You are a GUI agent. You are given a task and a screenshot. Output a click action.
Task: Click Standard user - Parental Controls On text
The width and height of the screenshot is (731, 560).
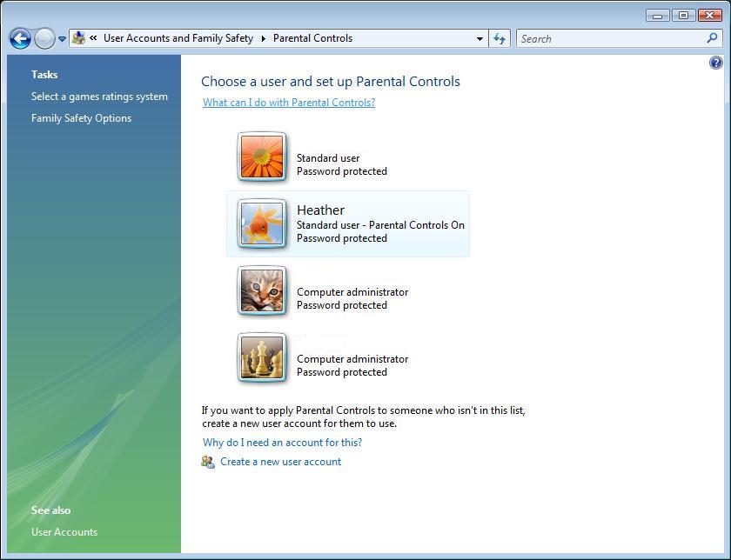tap(380, 225)
